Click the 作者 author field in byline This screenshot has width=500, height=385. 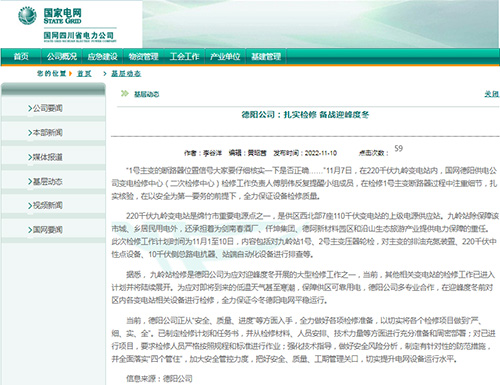click(x=203, y=153)
